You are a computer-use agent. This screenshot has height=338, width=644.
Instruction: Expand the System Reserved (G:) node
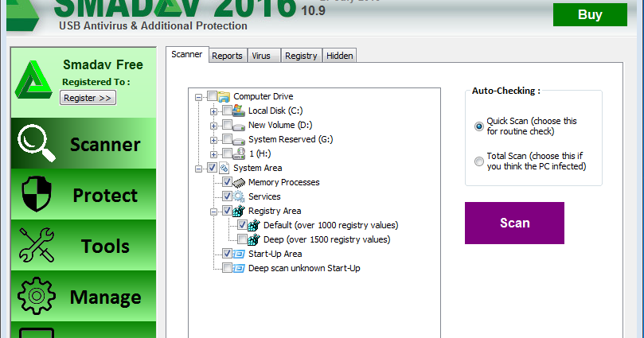point(213,140)
